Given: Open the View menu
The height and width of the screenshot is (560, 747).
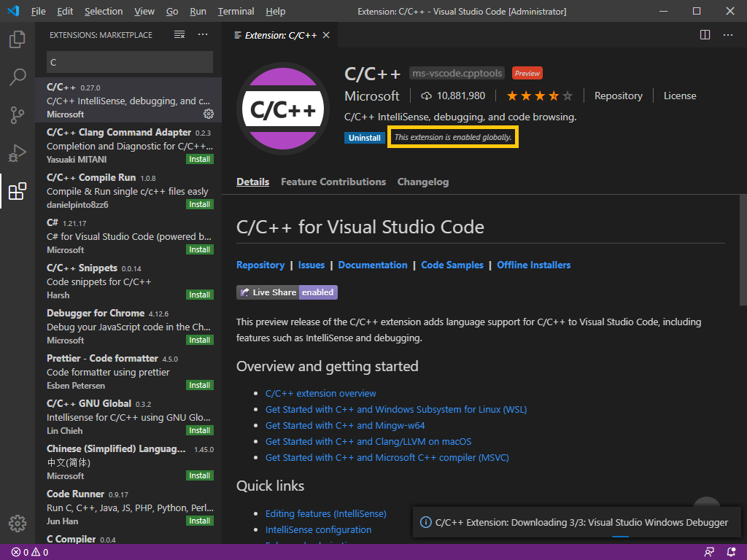Looking at the screenshot, I should [x=144, y=11].
